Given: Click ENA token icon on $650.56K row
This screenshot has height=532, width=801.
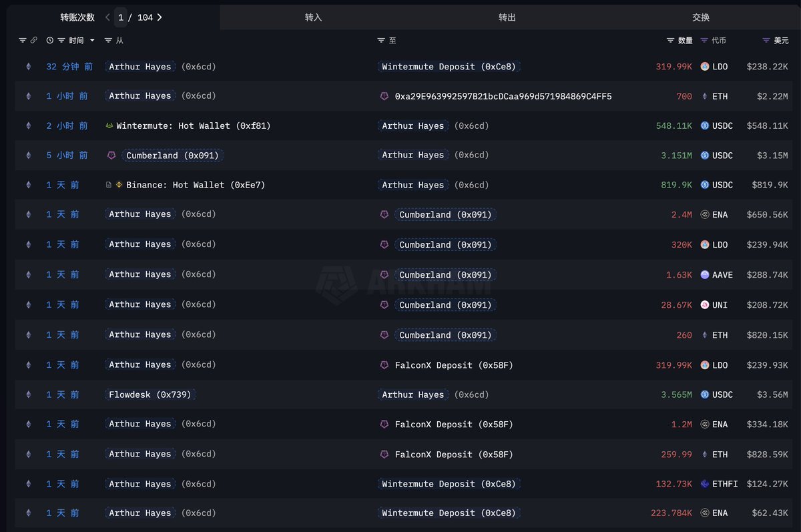Looking at the screenshot, I should point(705,215).
